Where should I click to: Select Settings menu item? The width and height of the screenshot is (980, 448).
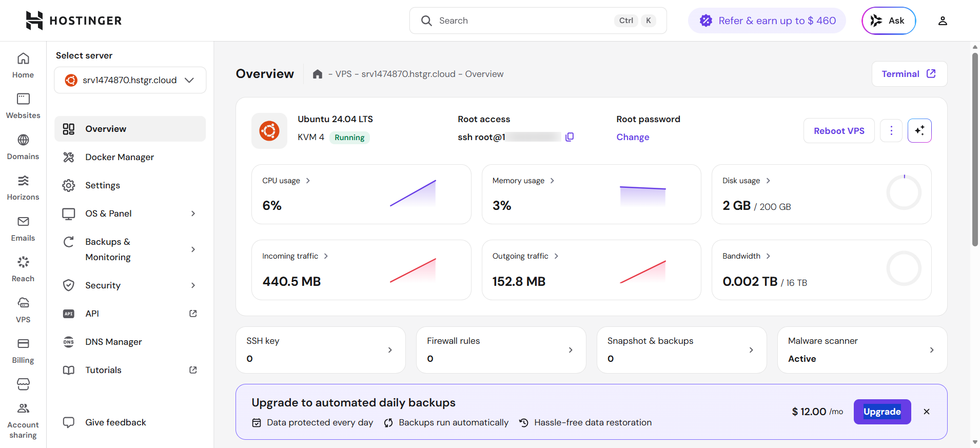pos(130,185)
